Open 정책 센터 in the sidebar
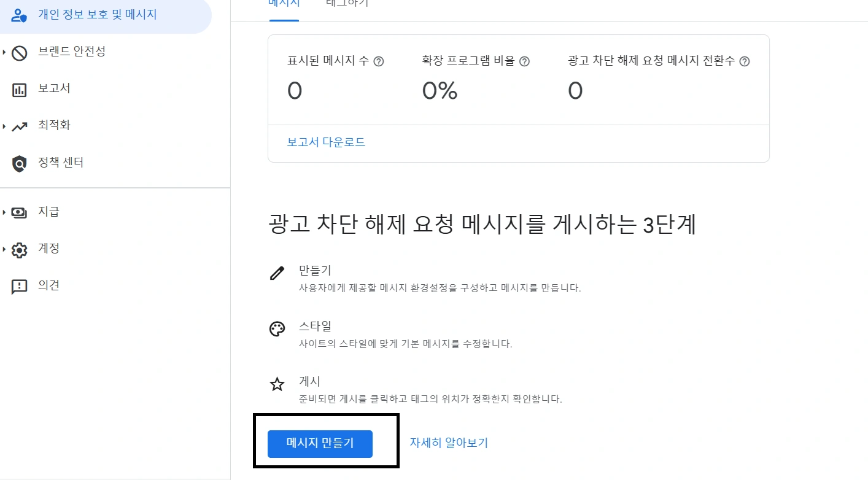 (61, 163)
